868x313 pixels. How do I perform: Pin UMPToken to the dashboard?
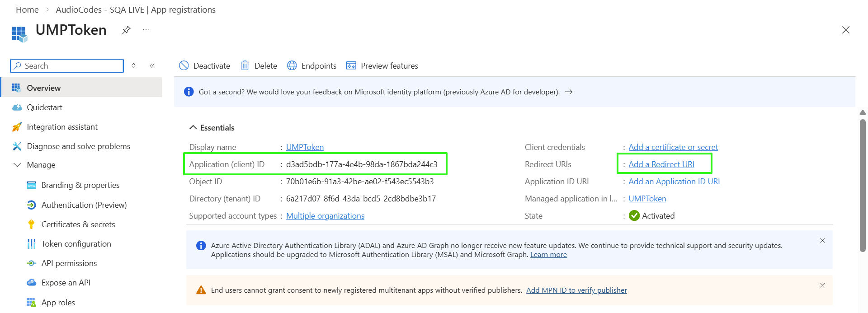tap(126, 30)
